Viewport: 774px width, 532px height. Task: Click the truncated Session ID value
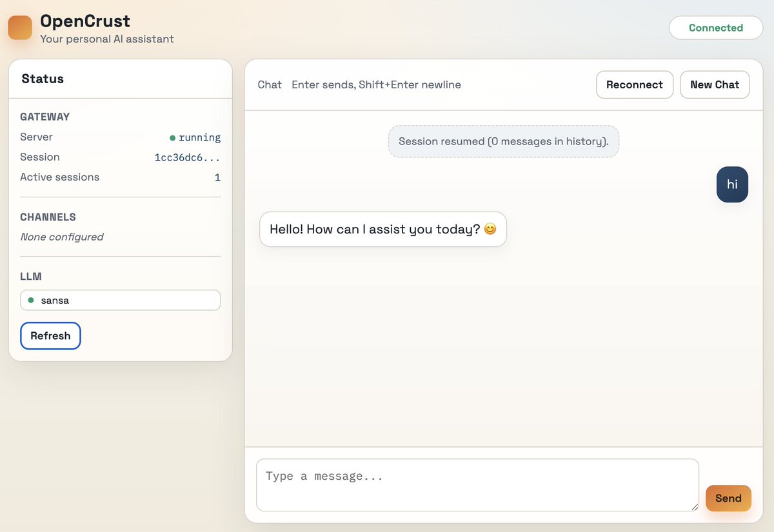pyautogui.click(x=187, y=157)
